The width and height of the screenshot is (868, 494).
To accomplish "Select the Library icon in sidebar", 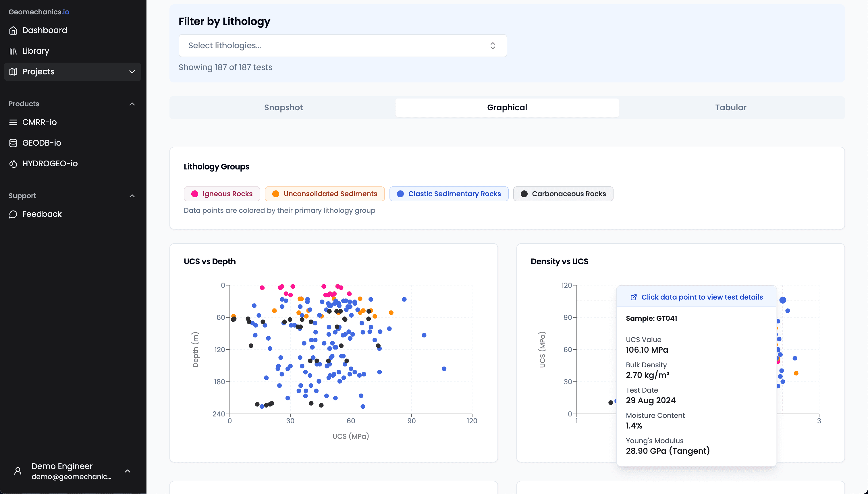I will [x=13, y=51].
